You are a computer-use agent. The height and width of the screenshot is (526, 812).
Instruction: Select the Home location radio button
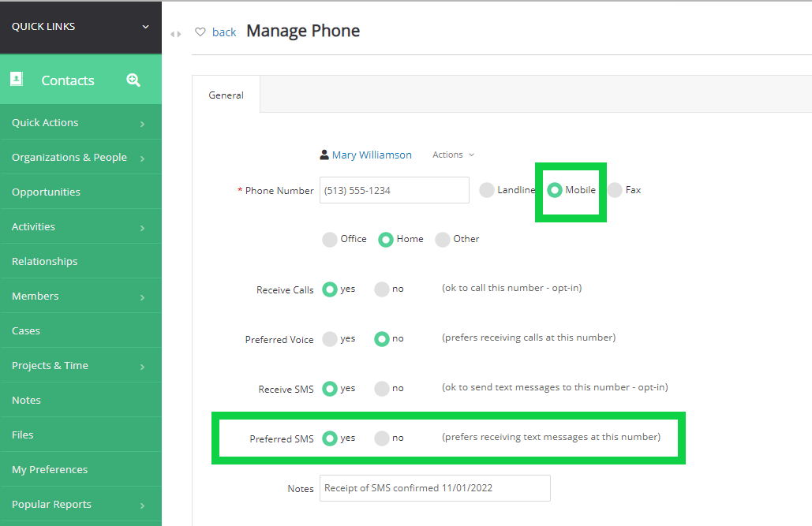386,239
